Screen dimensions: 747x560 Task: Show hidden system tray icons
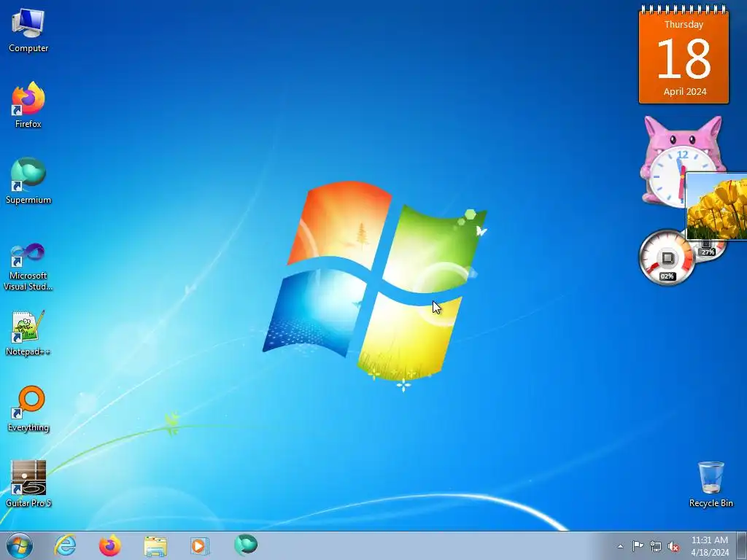[x=620, y=546]
